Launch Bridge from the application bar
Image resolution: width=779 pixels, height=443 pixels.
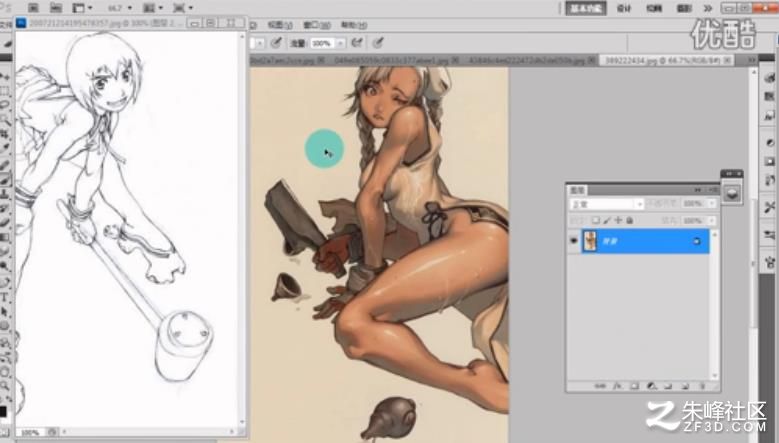[x=33, y=7]
